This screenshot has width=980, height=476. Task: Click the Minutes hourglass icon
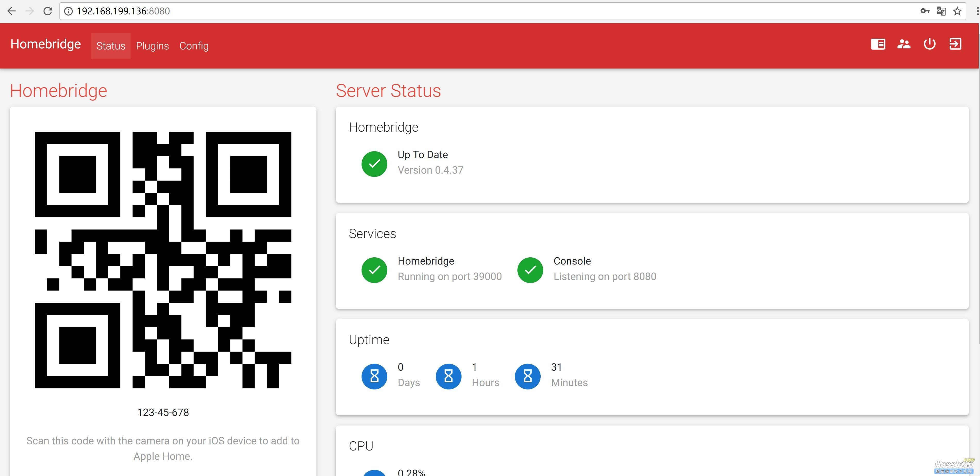(528, 376)
